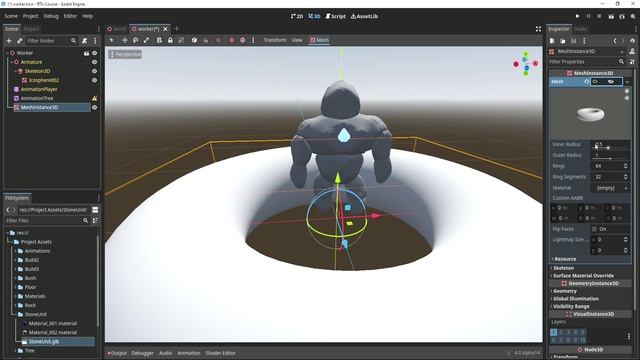This screenshot has height=360, width=640.
Task: Click the Instantiate Child Scene link icon
Action: tap(19, 40)
